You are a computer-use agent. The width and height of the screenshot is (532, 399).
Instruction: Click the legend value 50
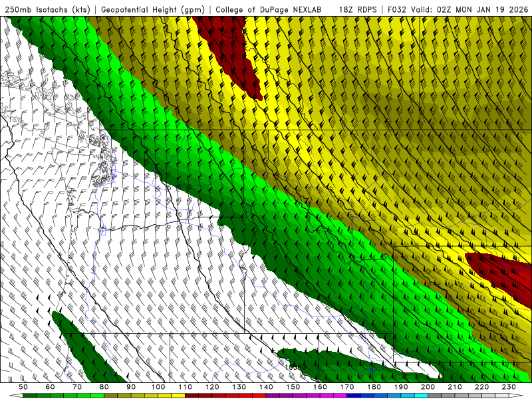pos(23,387)
